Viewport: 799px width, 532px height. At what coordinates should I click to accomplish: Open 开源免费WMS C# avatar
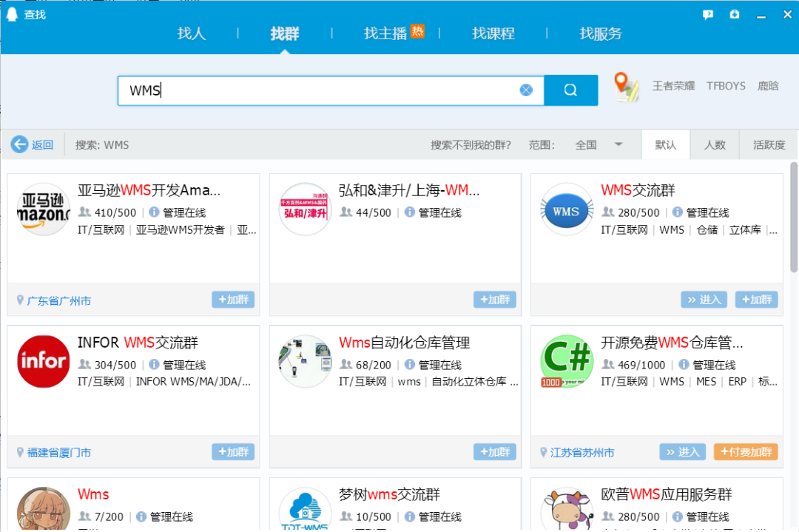[x=566, y=361]
